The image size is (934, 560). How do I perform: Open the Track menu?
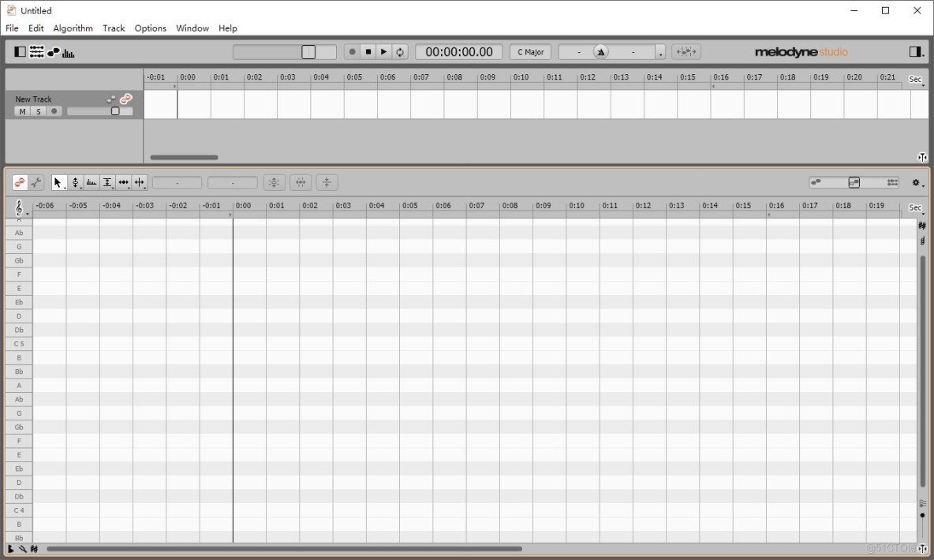click(x=114, y=28)
